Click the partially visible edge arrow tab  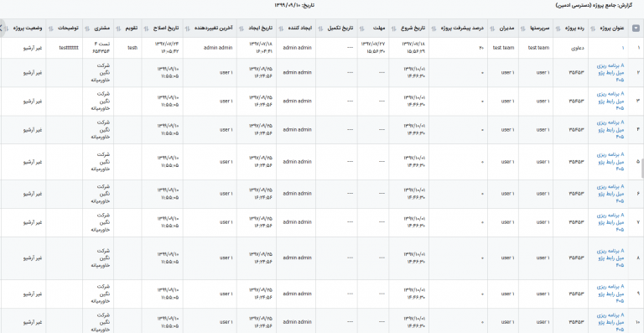[2, 29]
